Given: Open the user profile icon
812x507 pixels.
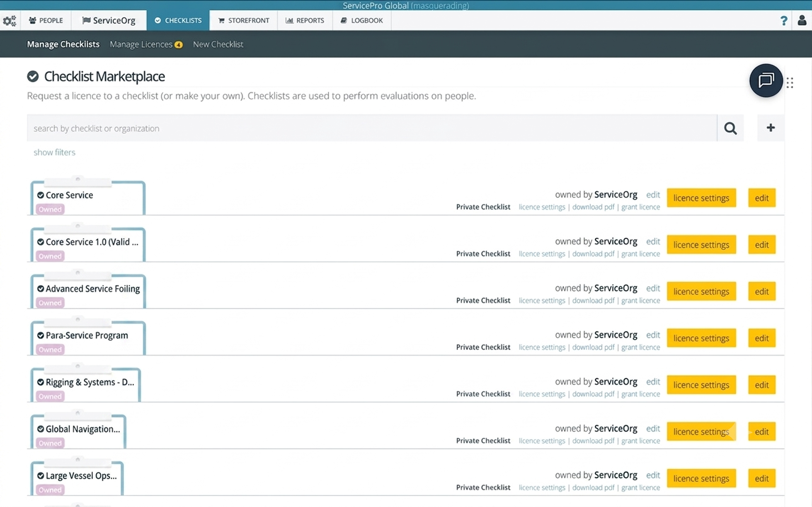Looking at the screenshot, I should point(802,20).
